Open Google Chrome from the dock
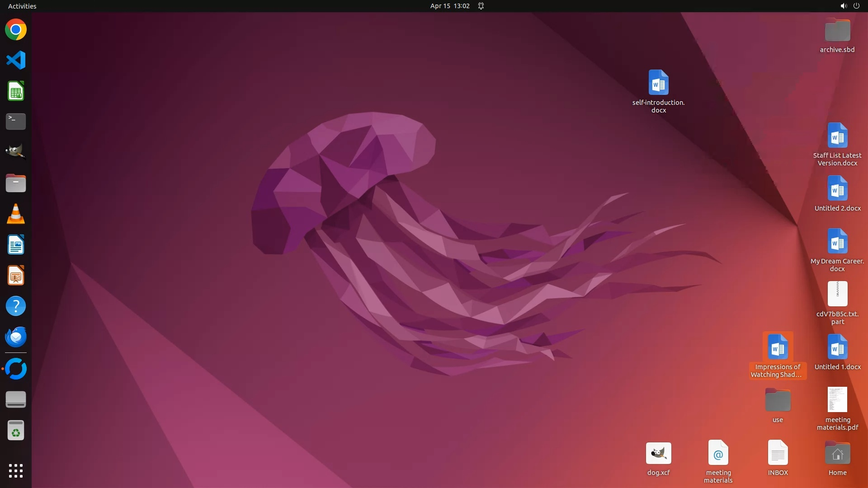868x488 pixels. [16, 30]
